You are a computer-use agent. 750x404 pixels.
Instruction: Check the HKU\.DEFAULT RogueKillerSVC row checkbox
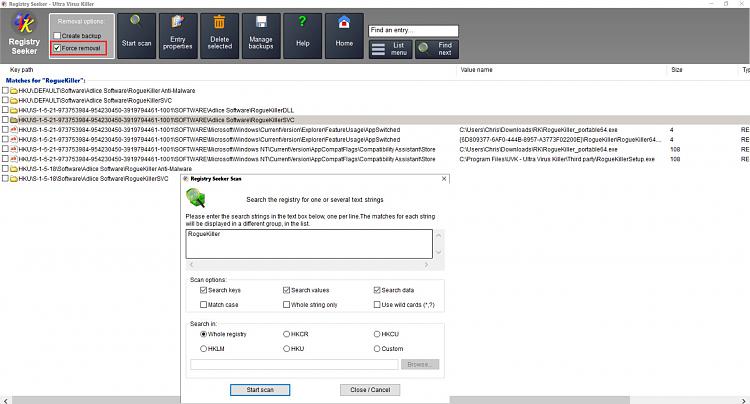[5, 100]
